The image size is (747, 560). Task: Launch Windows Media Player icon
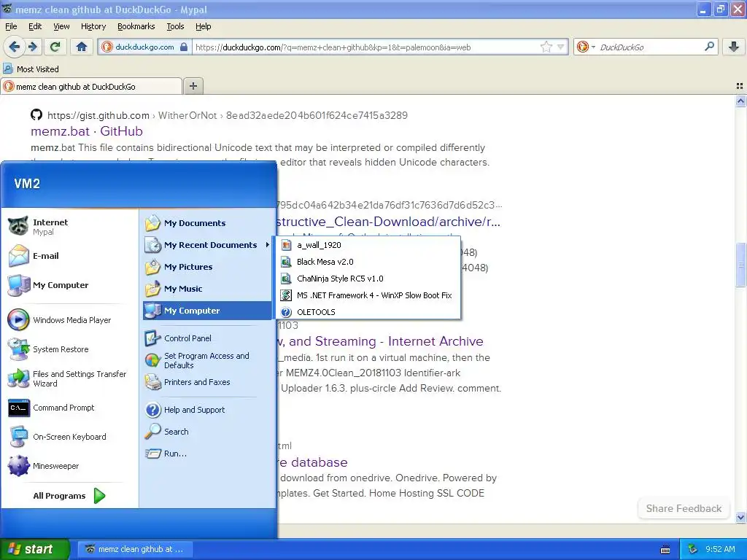[x=19, y=320]
